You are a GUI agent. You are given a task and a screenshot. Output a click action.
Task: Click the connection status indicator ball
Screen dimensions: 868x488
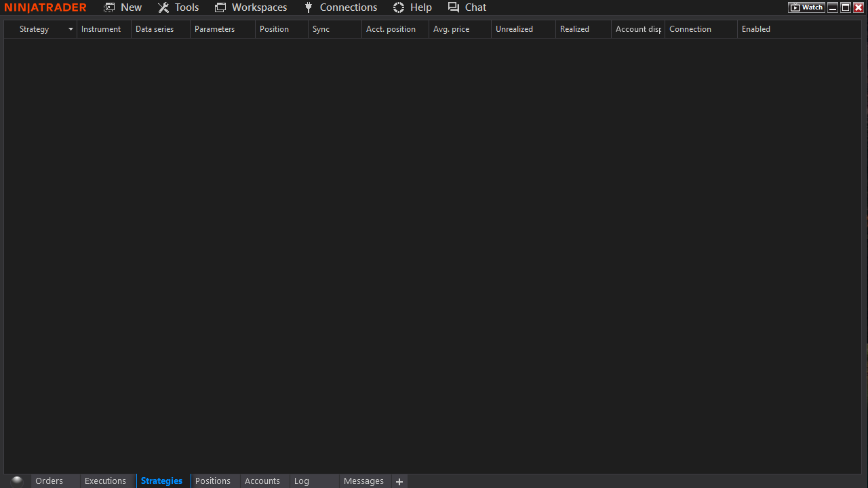pyautogui.click(x=17, y=481)
